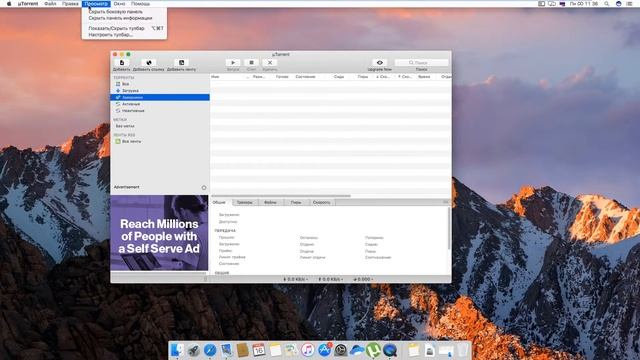The width and height of the screenshot is (640, 360).
Task: Switch to the Peers tab
Action: click(x=296, y=202)
